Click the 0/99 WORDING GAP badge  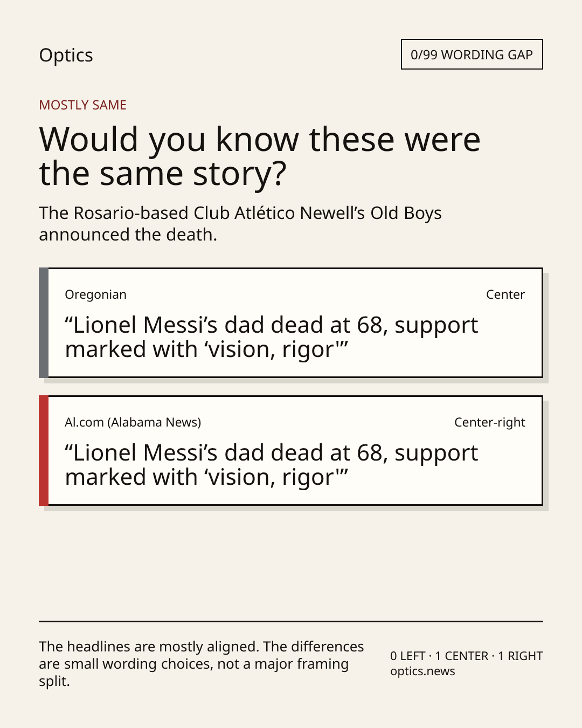pyautogui.click(x=472, y=54)
